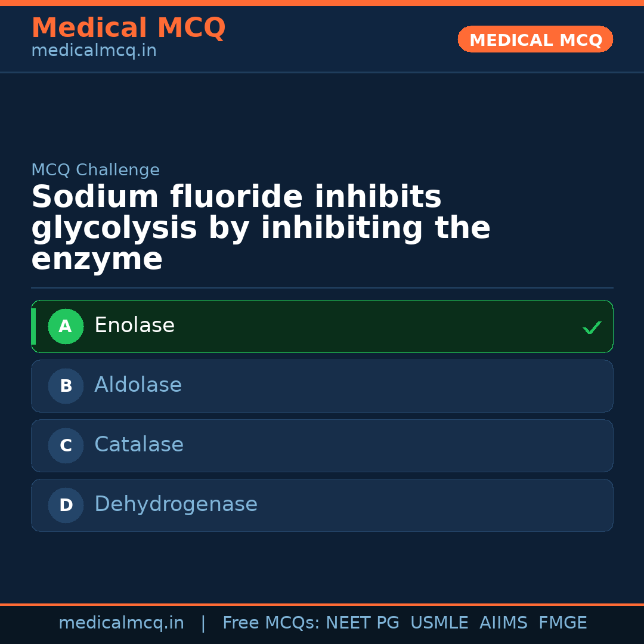Viewport: 644px width, 644px height.
Task: Click the D letter circle badge
Action: [66, 505]
